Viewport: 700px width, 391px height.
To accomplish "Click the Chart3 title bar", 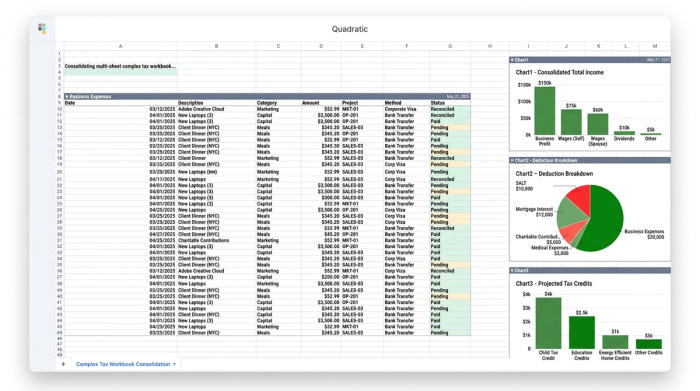I will click(x=590, y=270).
